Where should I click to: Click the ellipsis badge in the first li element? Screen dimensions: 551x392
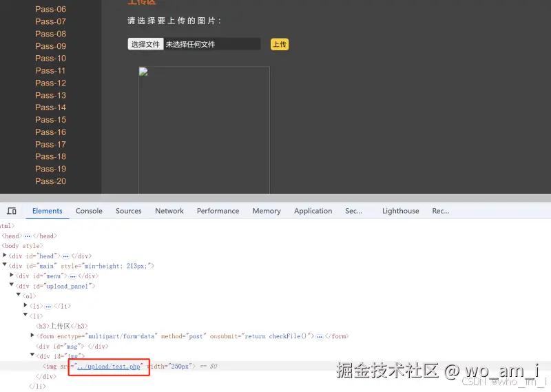(48, 306)
